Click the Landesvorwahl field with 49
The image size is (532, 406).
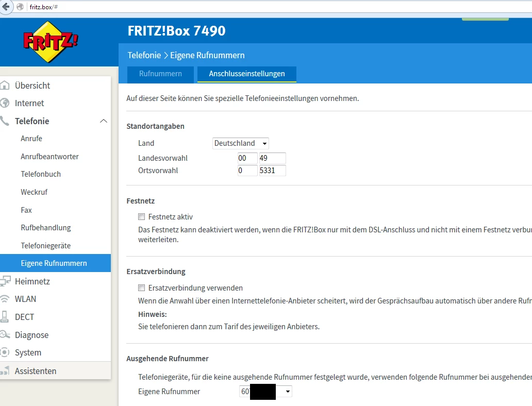tap(272, 158)
